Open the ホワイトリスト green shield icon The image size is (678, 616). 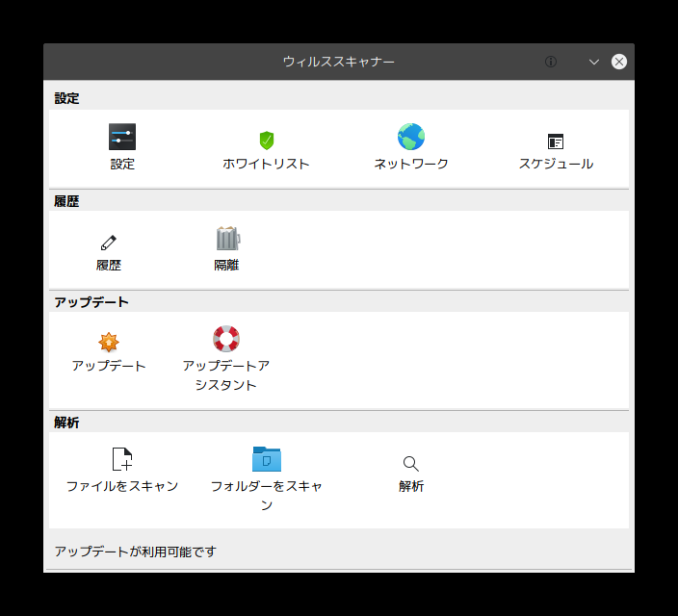[267, 141]
